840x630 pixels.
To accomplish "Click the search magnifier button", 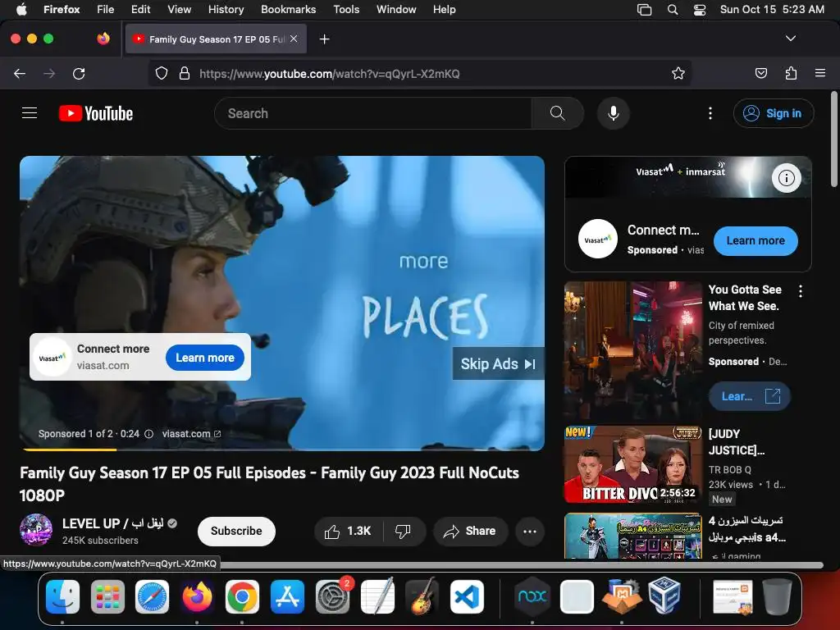I will pos(557,113).
